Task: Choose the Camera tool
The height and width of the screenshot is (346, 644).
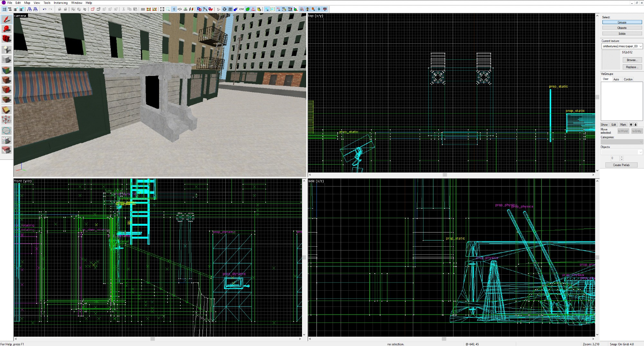Action: pyautogui.click(x=6, y=39)
